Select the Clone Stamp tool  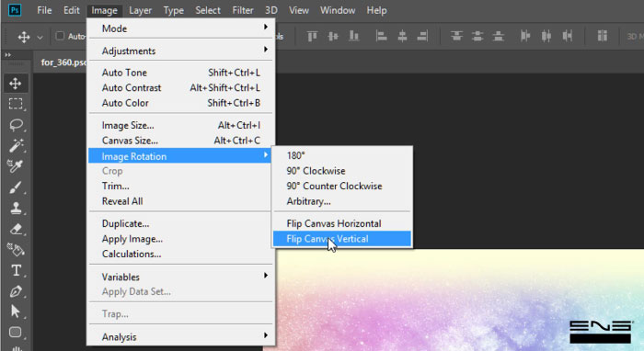pyautogui.click(x=16, y=208)
